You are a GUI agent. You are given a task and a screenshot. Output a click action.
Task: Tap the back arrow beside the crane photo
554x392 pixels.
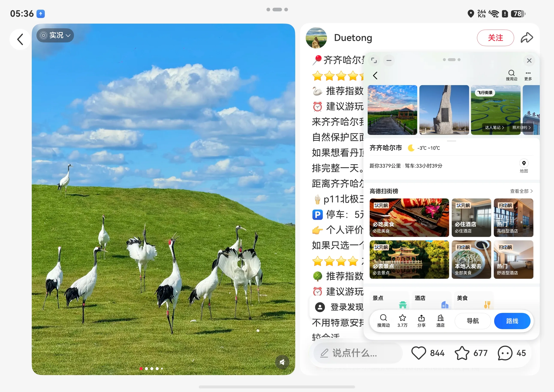[x=20, y=39]
